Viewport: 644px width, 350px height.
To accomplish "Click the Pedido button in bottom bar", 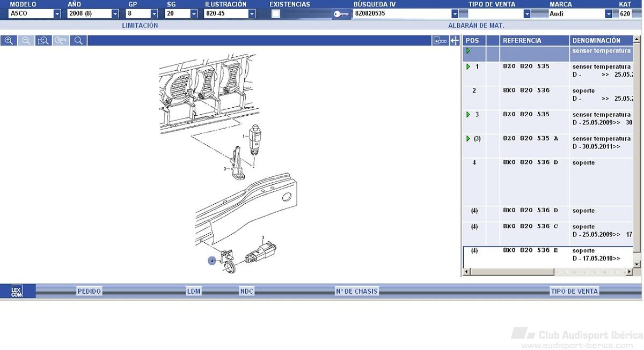I will (x=89, y=291).
